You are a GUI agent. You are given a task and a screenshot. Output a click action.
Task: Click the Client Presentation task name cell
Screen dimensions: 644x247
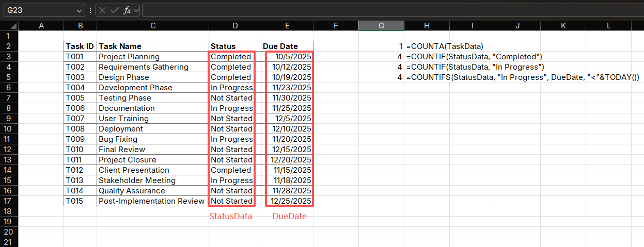(x=152, y=170)
